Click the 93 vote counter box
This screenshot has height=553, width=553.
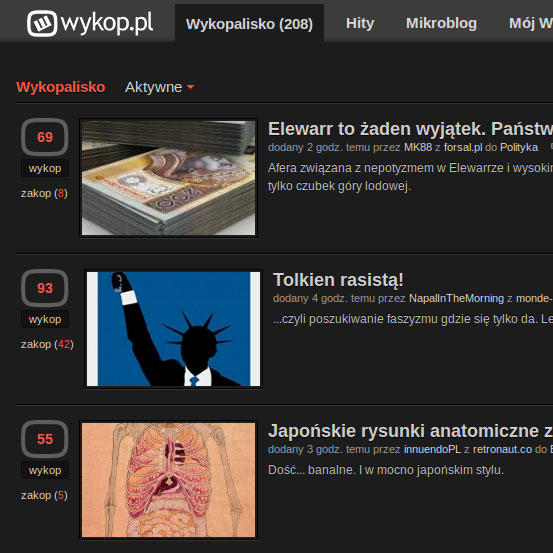point(45,288)
